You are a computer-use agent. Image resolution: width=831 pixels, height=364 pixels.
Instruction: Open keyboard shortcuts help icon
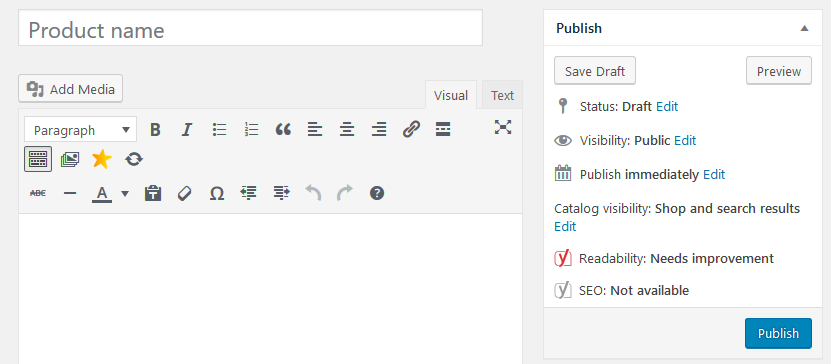click(x=377, y=193)
